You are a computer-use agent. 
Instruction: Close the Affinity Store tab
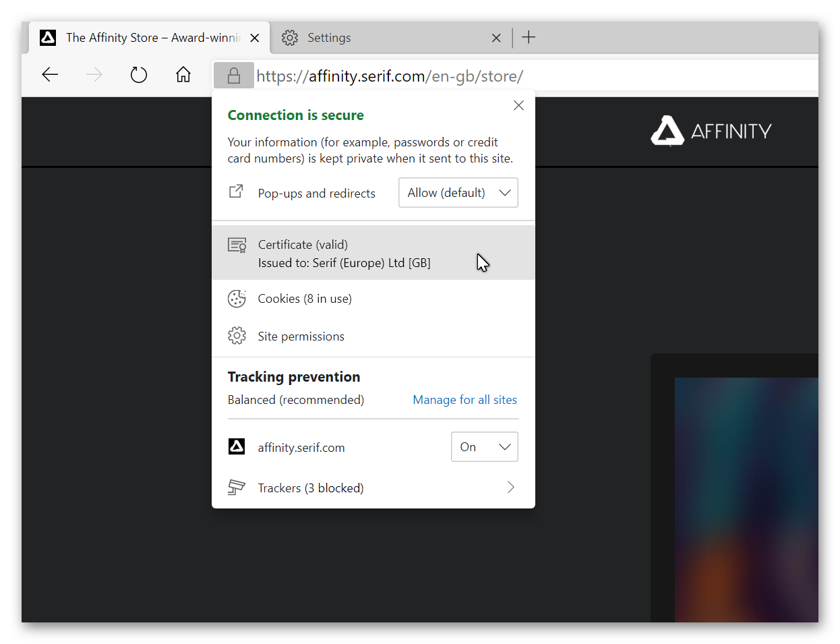pos(255,38)
